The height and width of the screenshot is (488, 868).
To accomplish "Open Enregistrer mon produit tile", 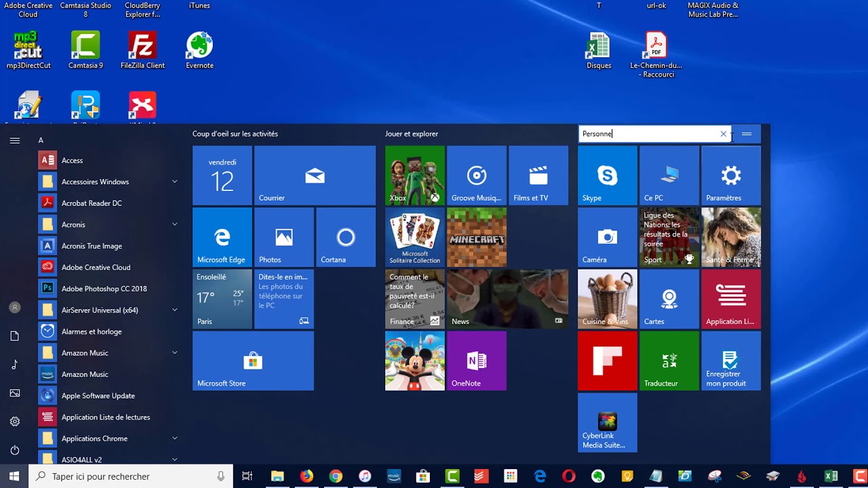I will point(731,361).
